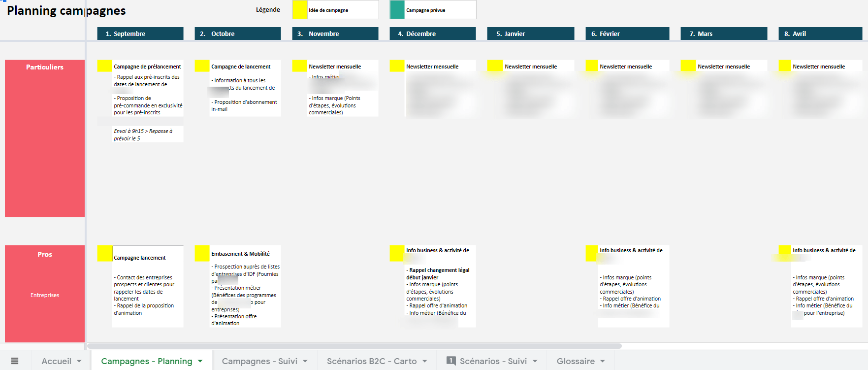Switch to Scénarios - Suivi tab
868x370 pixels.
[x=493, y=361]
